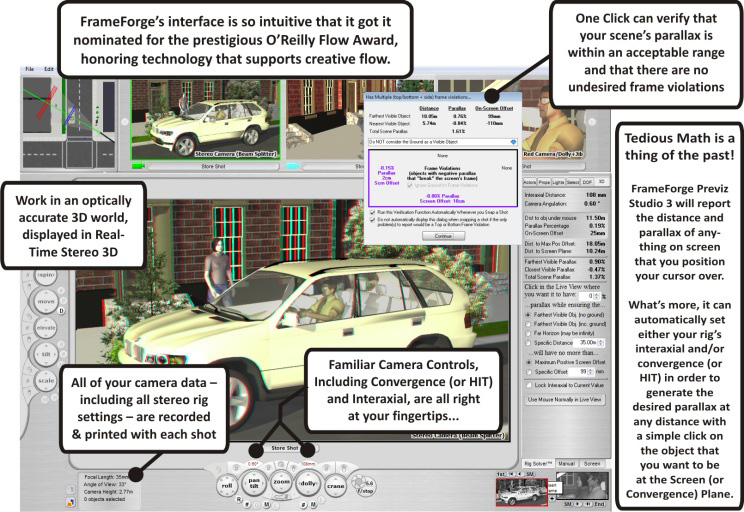
Task: Jump to the 1st storyboard shot
Action: [501, 474]
